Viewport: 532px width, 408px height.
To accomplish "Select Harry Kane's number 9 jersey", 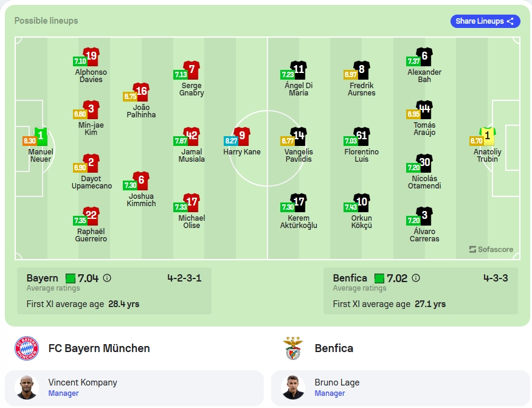I will [242, 136].
